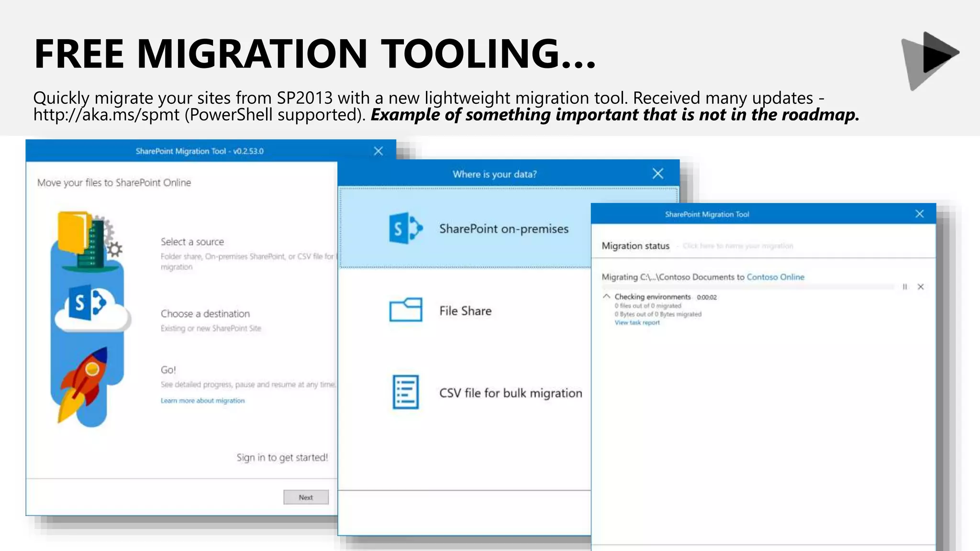This screenshot has width=980, height=551.
Task: Close the Where is your data dialog
Action: point(658,174)
